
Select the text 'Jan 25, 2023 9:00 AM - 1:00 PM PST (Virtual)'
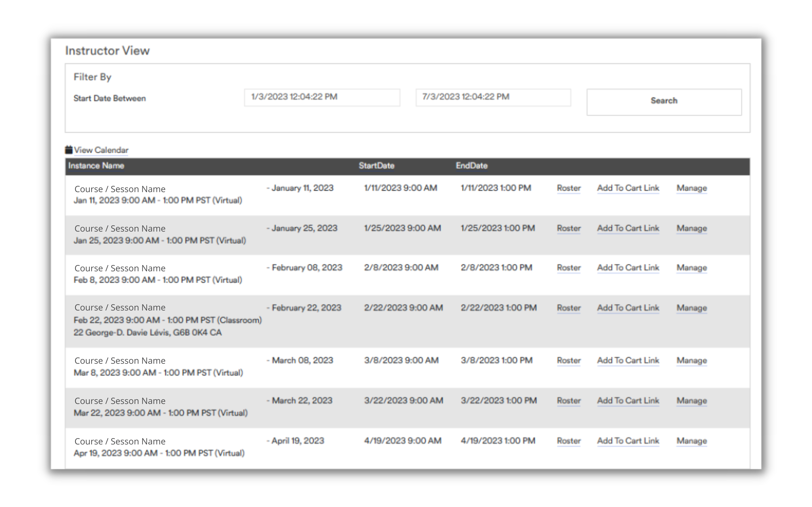tap(160, 241)
